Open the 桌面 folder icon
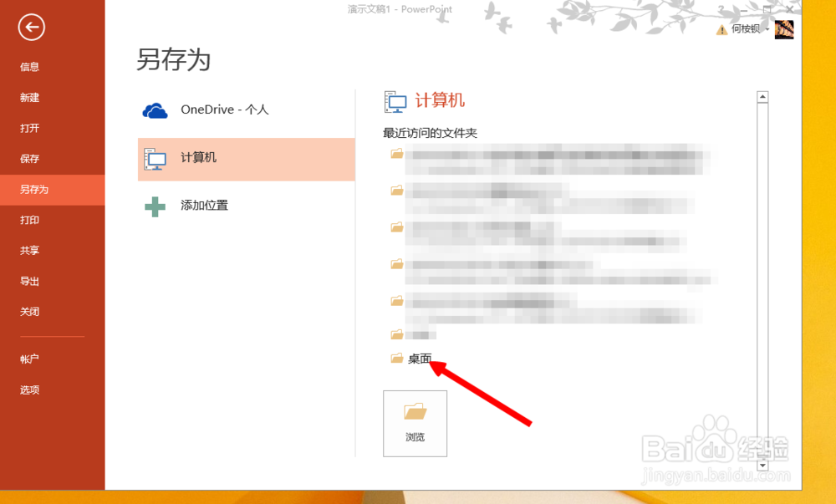The image size is (836, 504). [x=397, y=358]
